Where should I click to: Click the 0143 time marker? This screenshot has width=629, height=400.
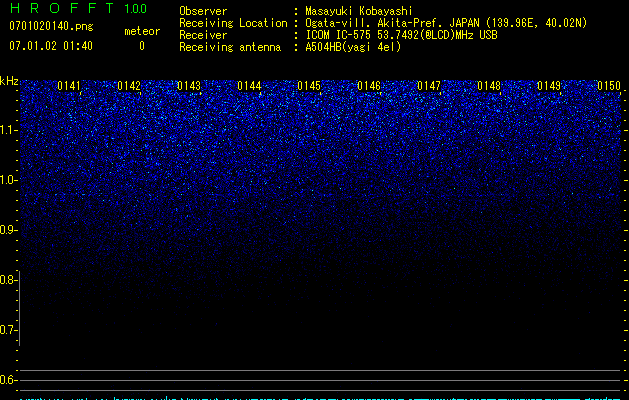tap(189, 86)
